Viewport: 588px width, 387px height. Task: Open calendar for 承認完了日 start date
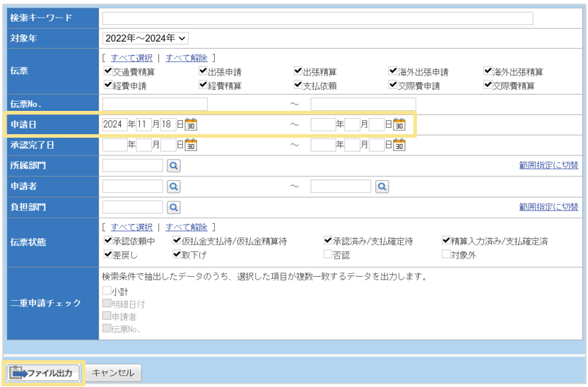point(191,145)
